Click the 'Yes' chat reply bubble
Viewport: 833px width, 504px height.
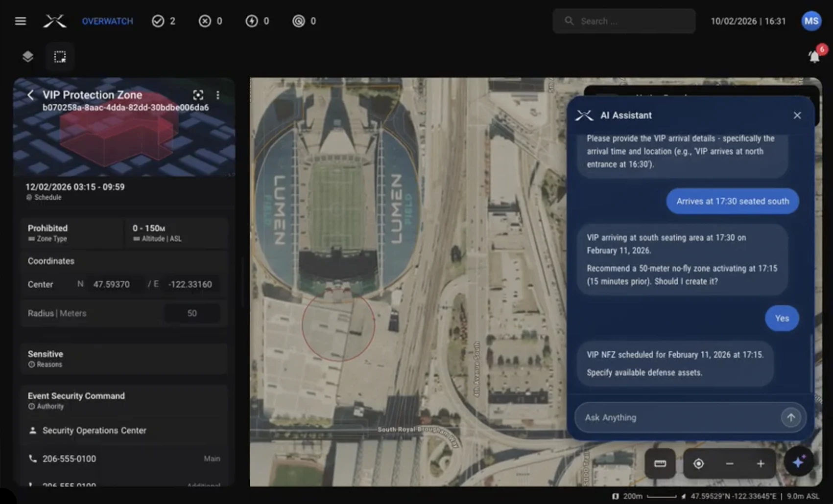(x=782, y=318)
